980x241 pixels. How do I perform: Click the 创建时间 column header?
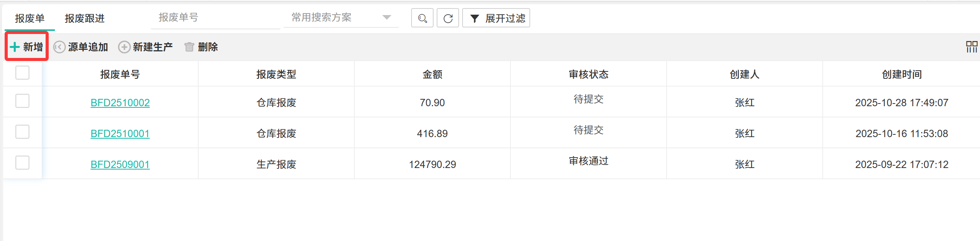902,74
